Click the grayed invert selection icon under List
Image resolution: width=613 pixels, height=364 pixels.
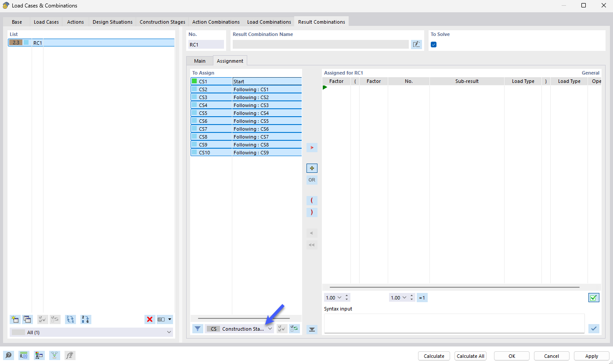(x=55, y=319)
